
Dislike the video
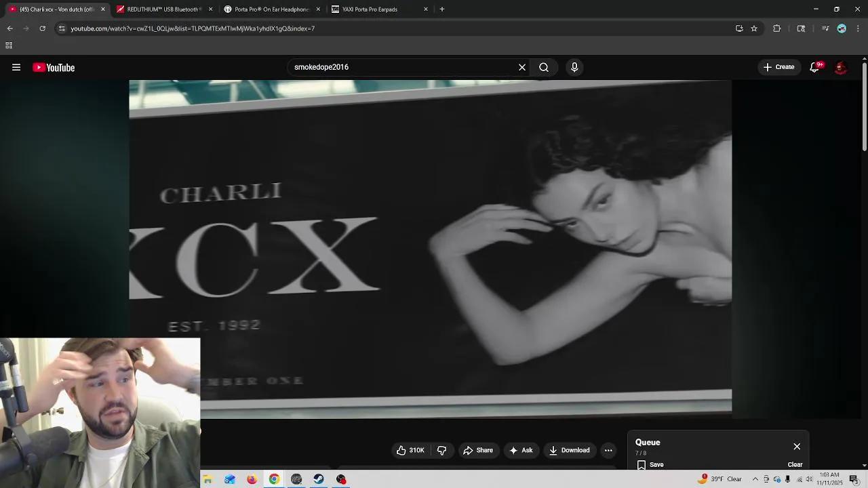(x=441, y=450)
